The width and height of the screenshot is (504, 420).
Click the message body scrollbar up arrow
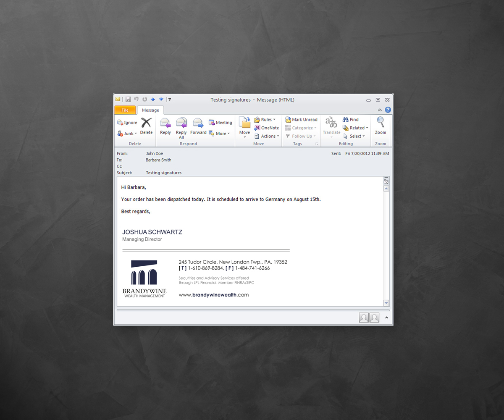click(x=386, y=189)
